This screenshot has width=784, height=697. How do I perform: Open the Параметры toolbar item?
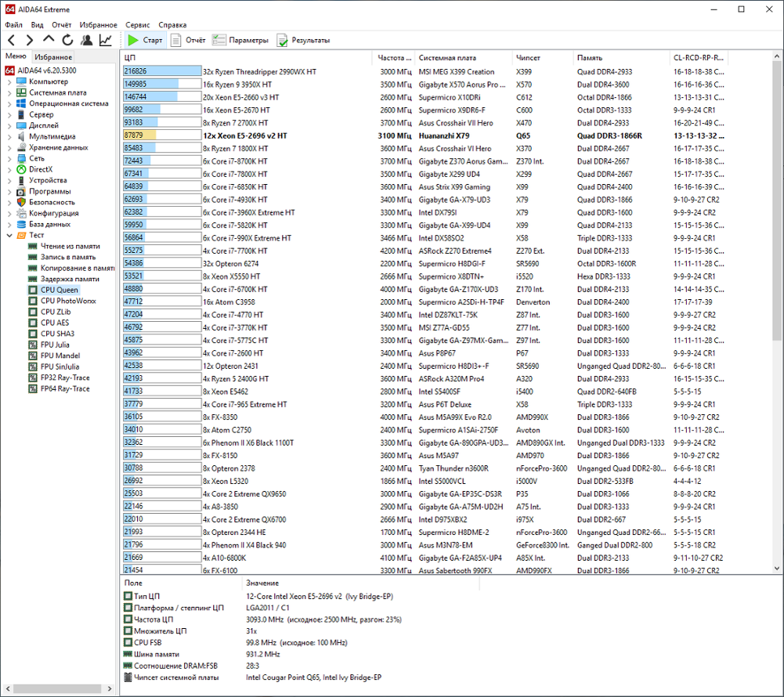click(240, 40)
